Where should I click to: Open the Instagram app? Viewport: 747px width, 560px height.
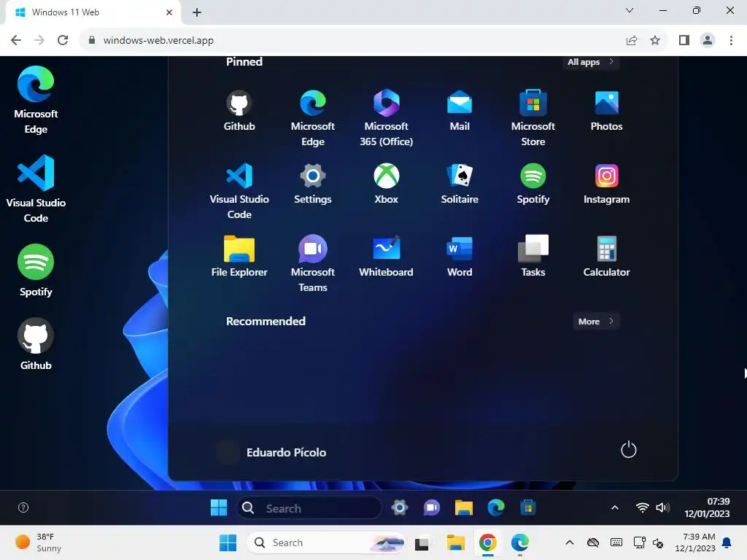tap(606, 184)
